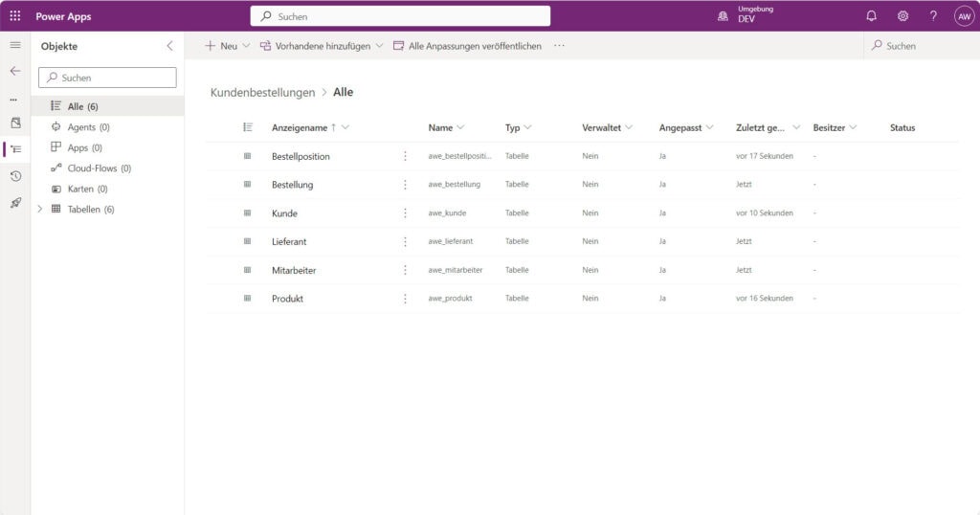Screen dimensions: 980x515
Task: Click the 'vor 17 Sekunden' cell
Action: [x=765, y=156]
